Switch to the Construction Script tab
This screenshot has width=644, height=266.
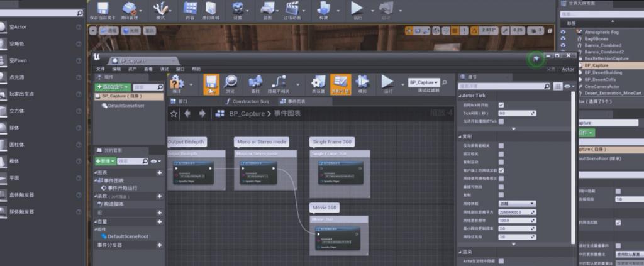(x=248, y=101)
